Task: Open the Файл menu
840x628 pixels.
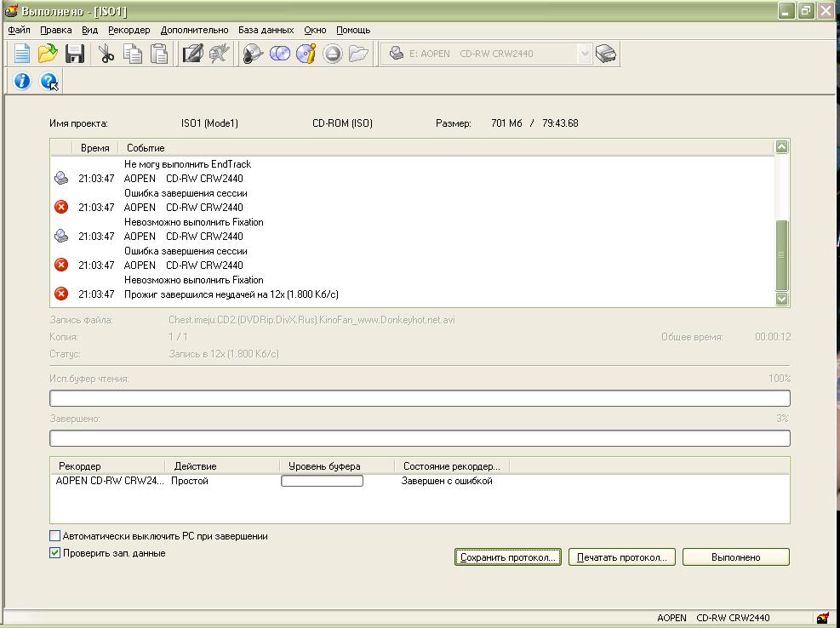Action: [x=20, y=30]
